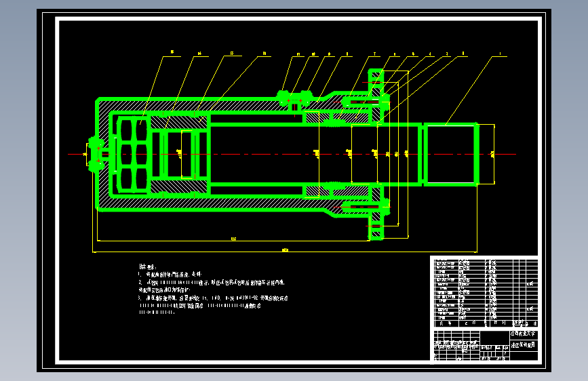Screen dimensions: 588x381
Task: Pick the red horizontal centerline of cylinder
Action: coord(292,154)
